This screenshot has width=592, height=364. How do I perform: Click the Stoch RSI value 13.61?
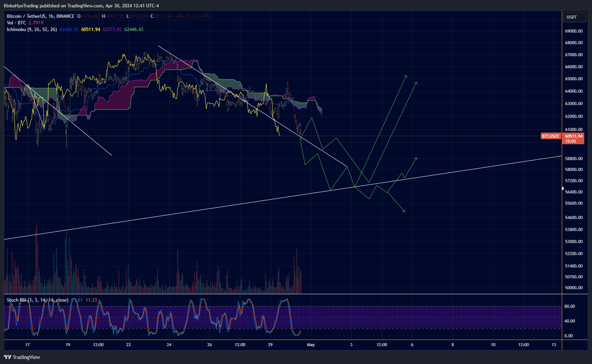77,300
